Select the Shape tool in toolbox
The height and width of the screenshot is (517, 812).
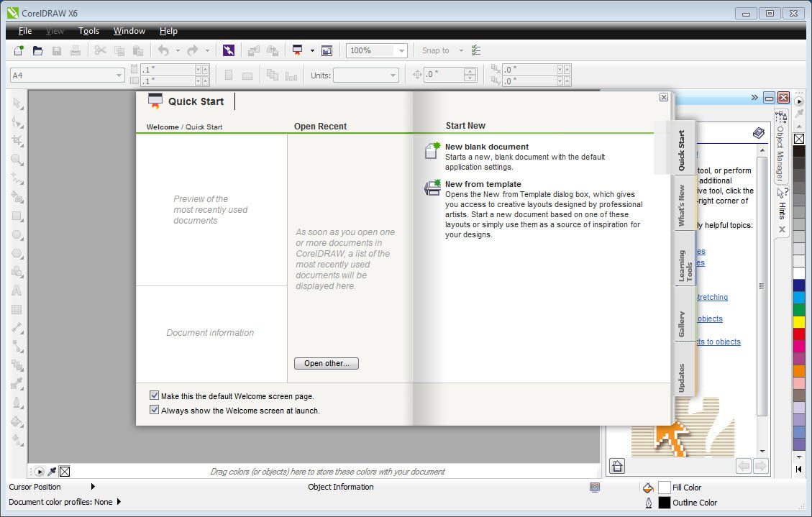point(17,123)
